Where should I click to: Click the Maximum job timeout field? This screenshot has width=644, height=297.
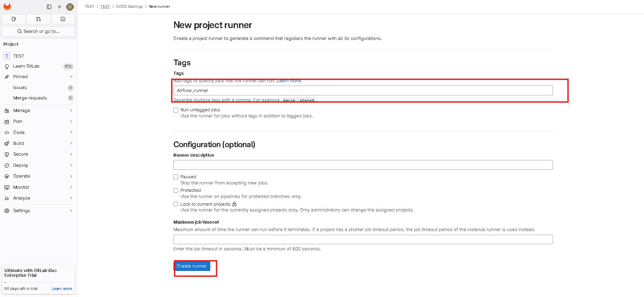pos(363,239)
